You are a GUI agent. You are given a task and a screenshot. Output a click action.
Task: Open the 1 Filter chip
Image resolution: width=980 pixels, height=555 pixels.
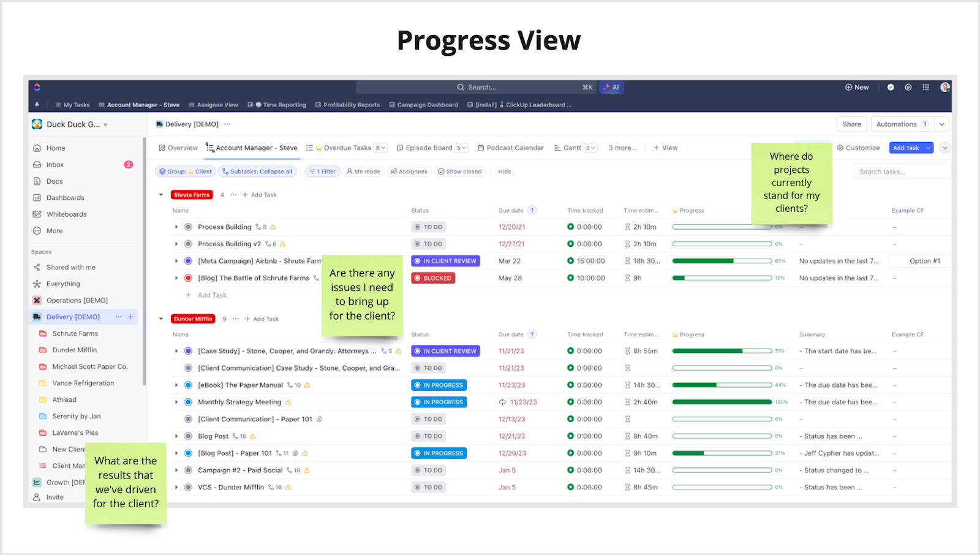322,172
